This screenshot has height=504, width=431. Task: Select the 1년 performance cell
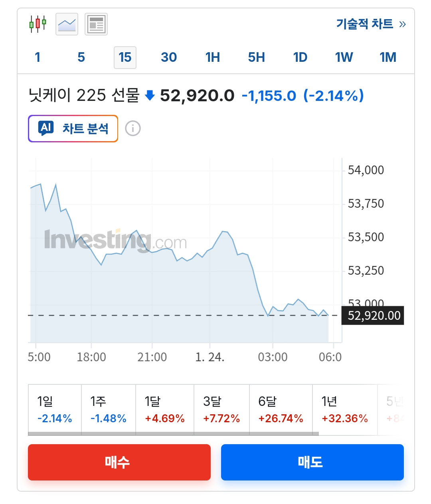pos(344,409)
